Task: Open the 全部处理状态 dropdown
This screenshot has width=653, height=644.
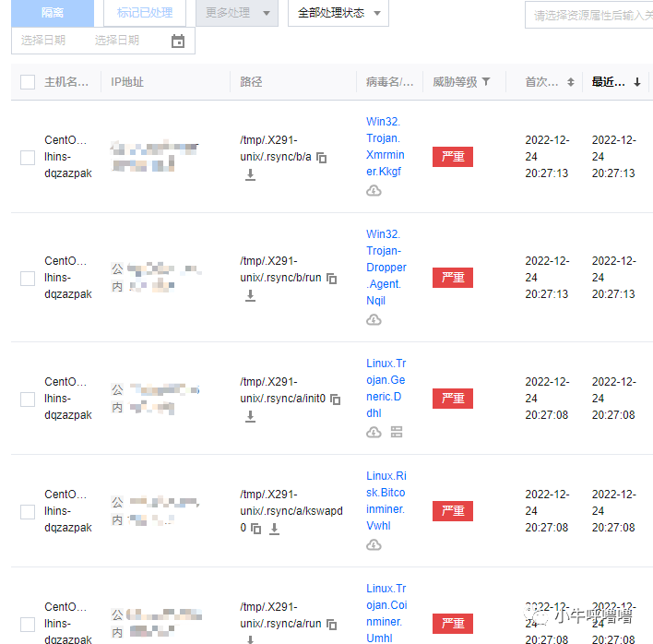Action: coord(338,13)
